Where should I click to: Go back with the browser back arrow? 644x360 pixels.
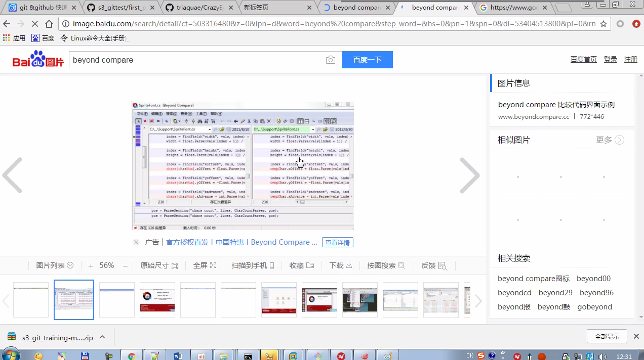click(7, 24)
